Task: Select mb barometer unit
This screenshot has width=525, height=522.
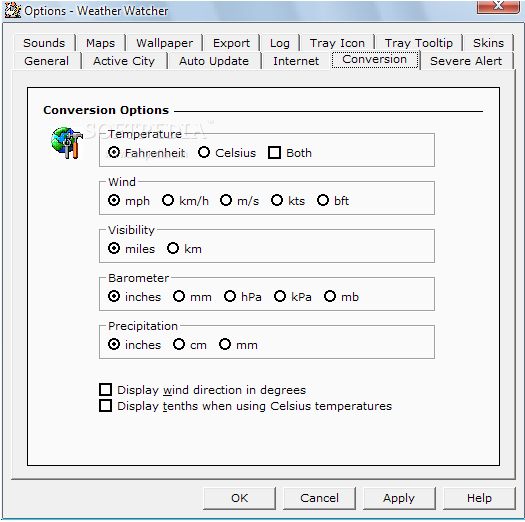Action: tap(341, 296)
